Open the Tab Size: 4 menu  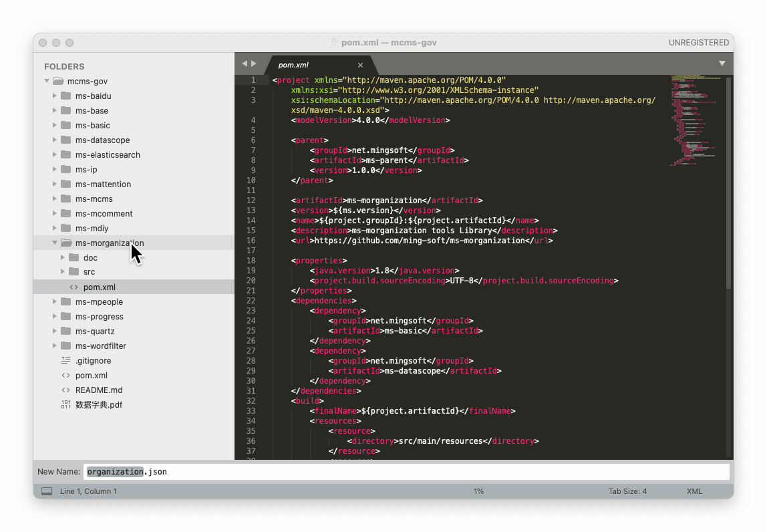[x=627, y=491]
